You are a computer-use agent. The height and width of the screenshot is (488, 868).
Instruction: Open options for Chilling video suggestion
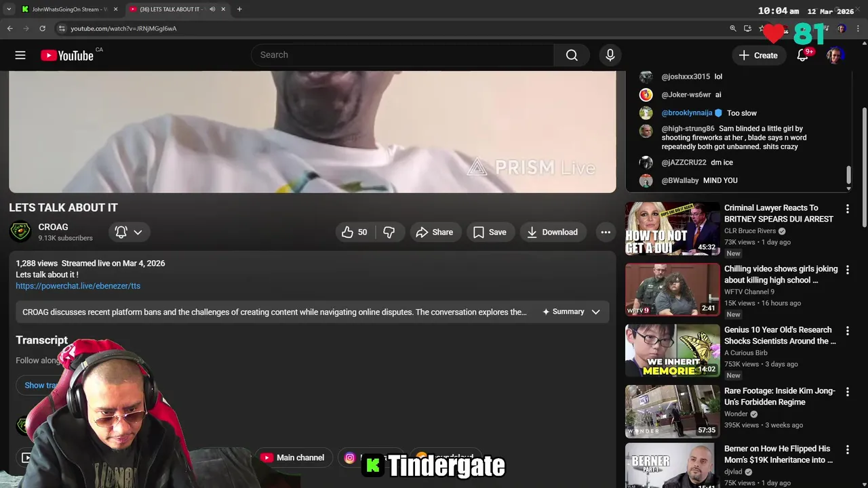click(x=847, y=270)
